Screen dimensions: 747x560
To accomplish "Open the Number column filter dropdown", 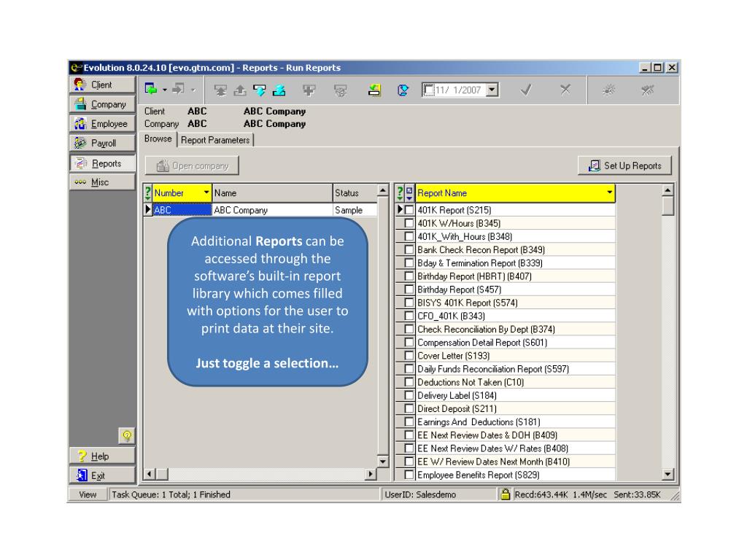I will point(206,192).
